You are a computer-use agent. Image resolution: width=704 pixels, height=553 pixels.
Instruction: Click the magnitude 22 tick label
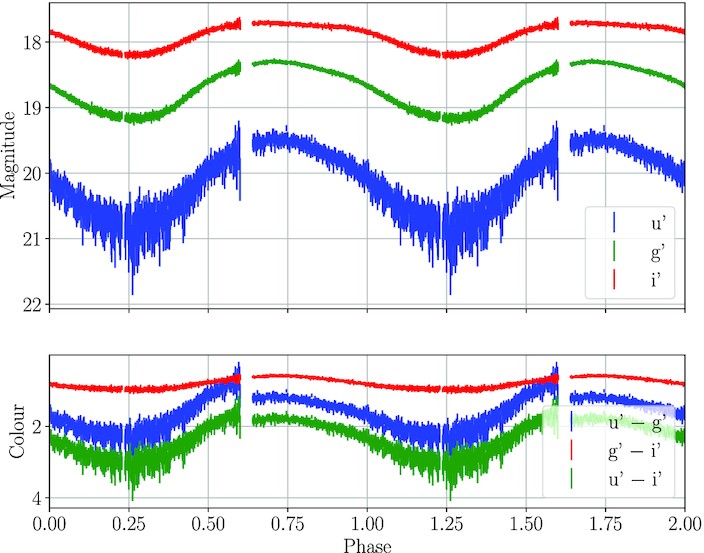coord(31,304)
